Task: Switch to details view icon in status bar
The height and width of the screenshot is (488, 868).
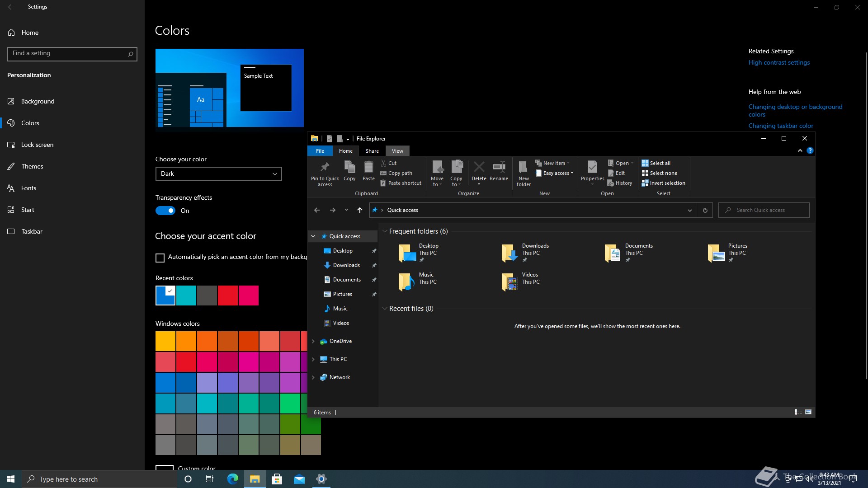Action: click(x=798, y=412)
